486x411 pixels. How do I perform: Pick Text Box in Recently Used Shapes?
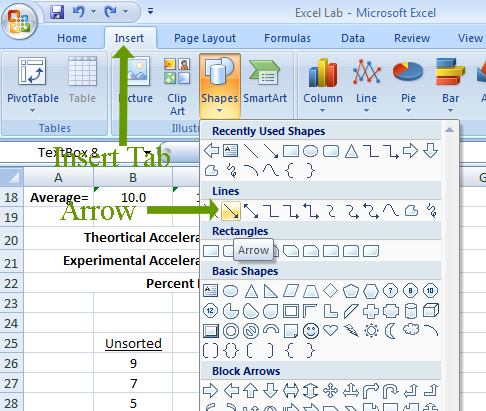coord(231,151)
